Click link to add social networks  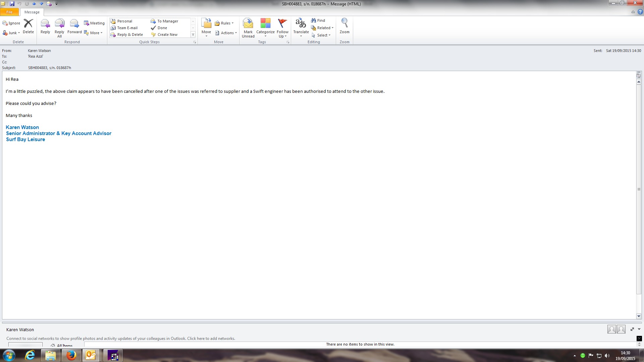point(211,339)
